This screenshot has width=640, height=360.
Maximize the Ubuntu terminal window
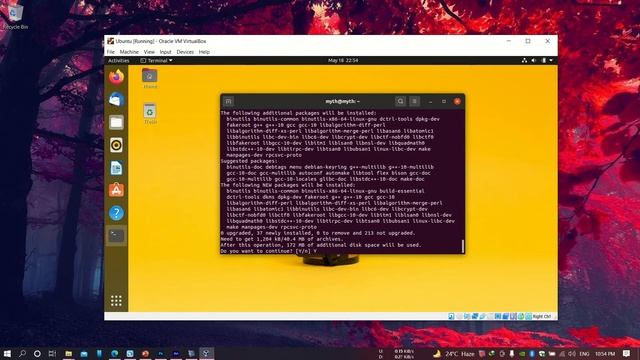(x=444, y=101)
